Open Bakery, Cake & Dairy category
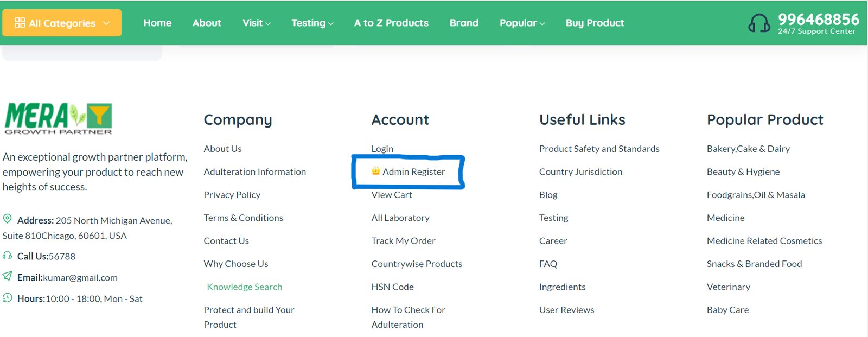Image resolution: width=868 pixels, height=337 pixels. coord(748,149)
